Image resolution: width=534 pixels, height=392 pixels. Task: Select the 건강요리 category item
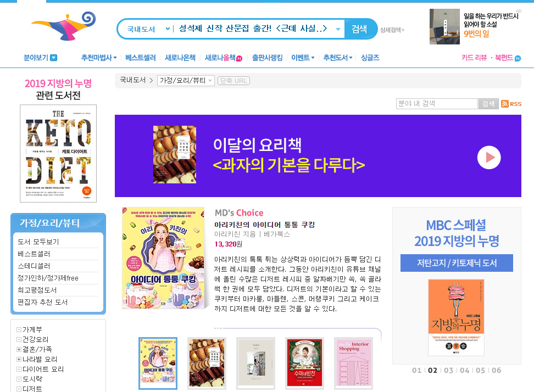pos(35,339)
